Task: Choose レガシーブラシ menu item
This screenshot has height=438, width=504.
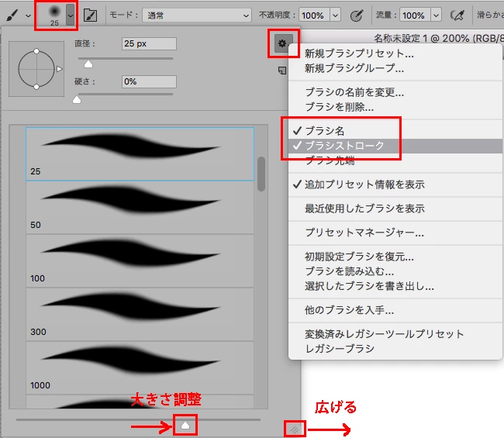Action: [395, 349]
